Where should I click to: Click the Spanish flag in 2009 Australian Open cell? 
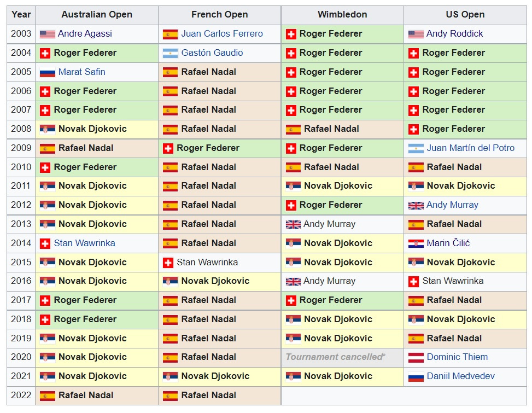pyautogui.click(x=48, y=148)
